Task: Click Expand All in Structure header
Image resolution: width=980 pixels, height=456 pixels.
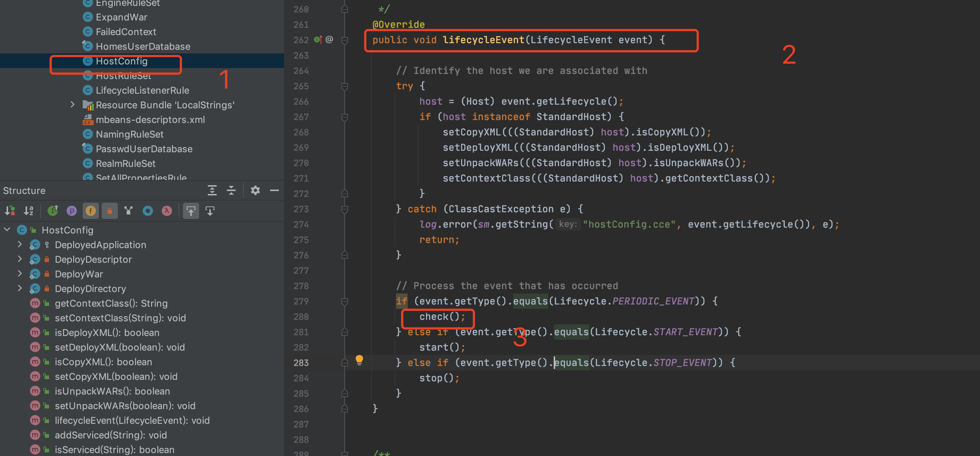Action: (212, 190)
